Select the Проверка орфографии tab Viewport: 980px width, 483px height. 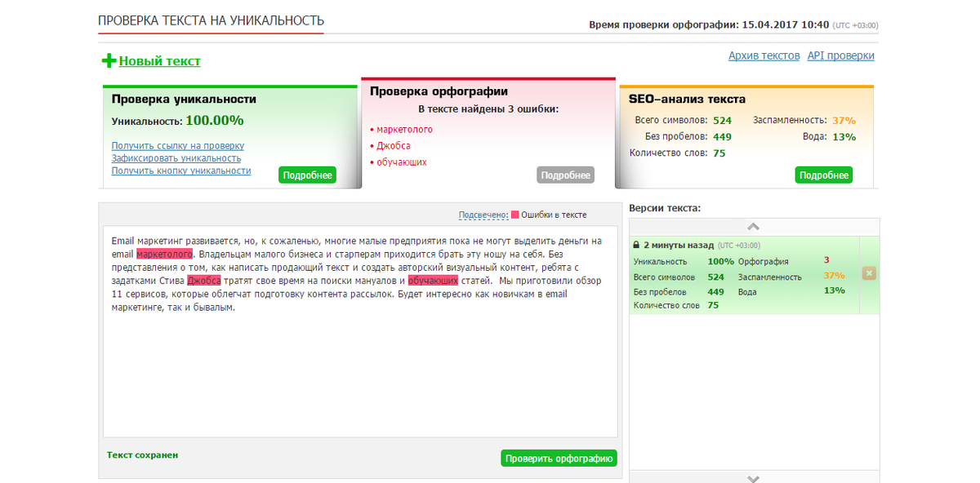coord(439,91)
